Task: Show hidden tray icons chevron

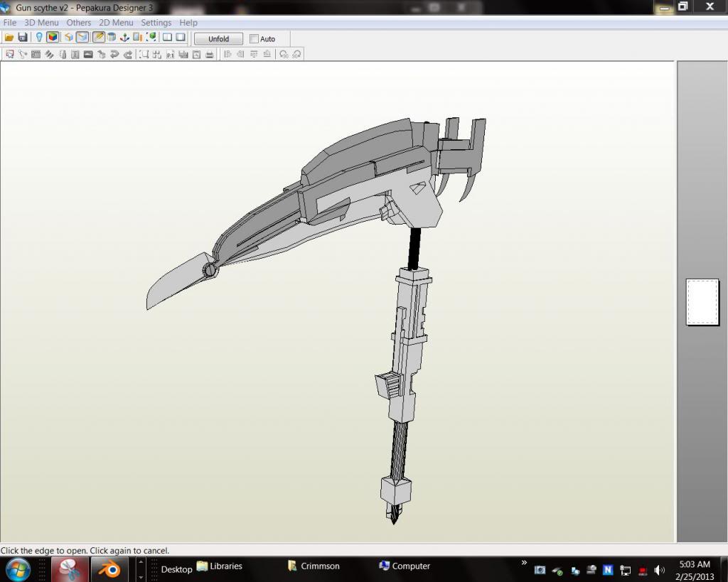Action: [524, 563]
